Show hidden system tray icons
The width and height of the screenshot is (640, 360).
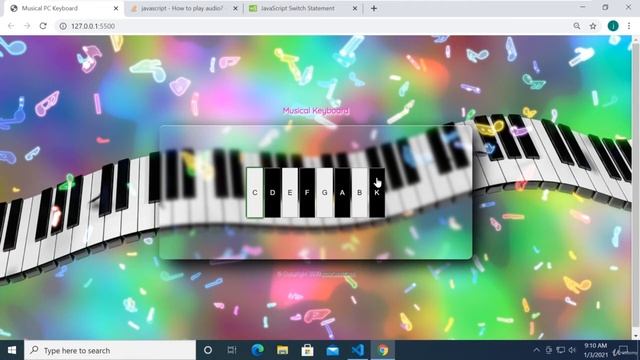point(536,350)
